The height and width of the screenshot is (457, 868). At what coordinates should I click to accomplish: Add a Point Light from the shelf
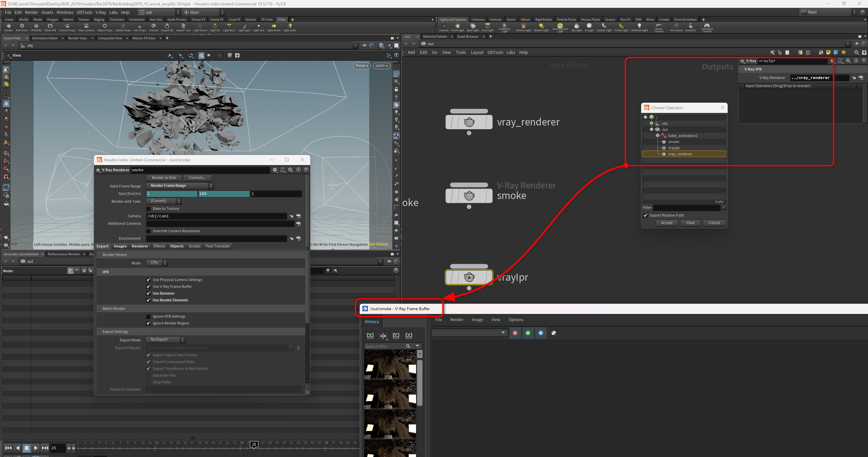[457, 27]
